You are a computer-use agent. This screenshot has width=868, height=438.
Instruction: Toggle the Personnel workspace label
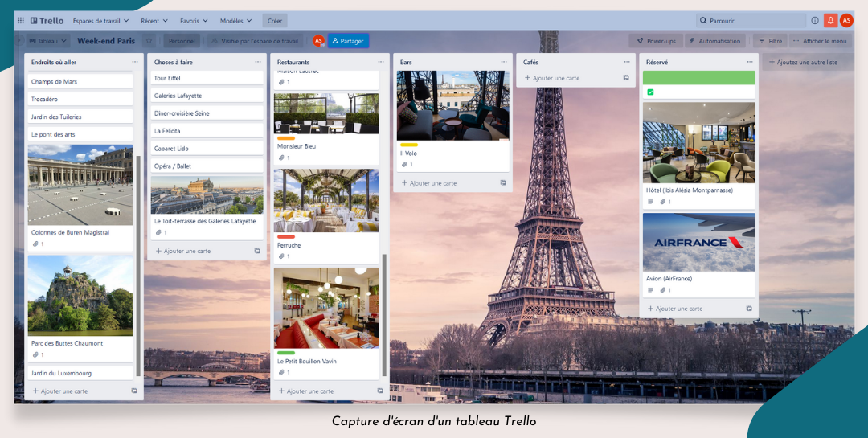pos(182,41)
